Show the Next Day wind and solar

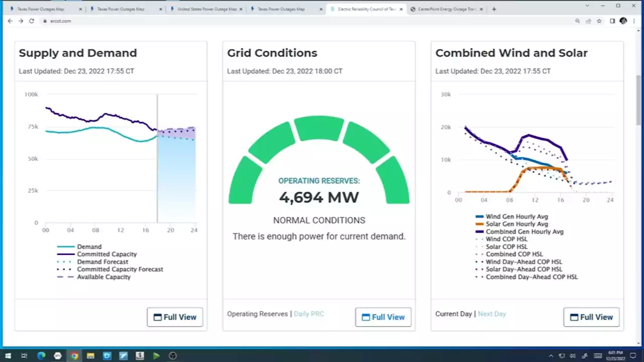coord(492,314)
